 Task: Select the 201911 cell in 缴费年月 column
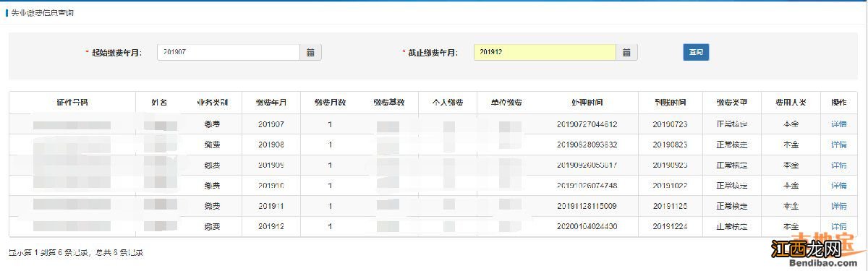(x=271, y=206)
